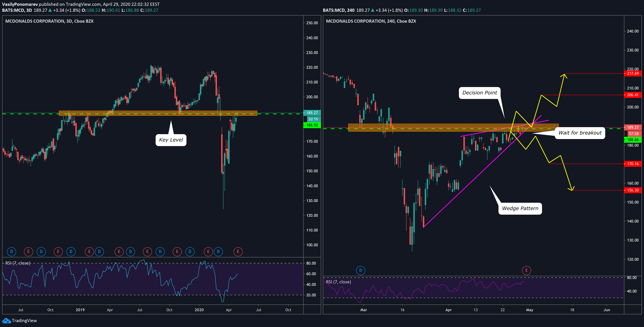Click the green 188.66 price label

(633, 140)
